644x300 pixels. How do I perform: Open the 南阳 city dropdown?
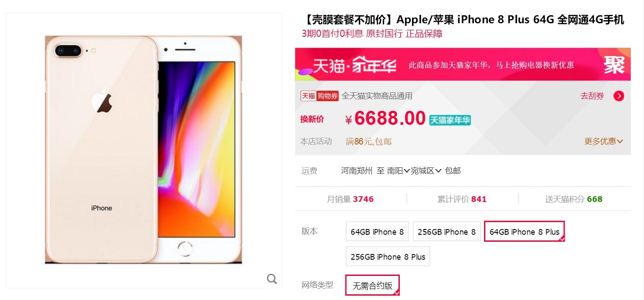point(398,171)
